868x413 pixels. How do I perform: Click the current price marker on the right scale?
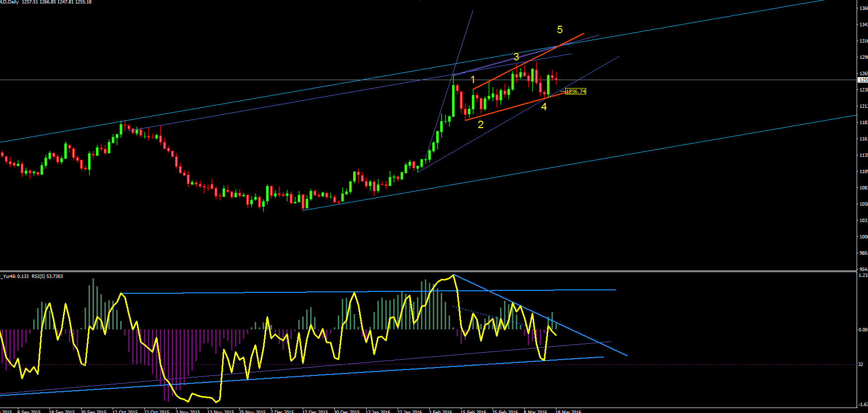863,80
